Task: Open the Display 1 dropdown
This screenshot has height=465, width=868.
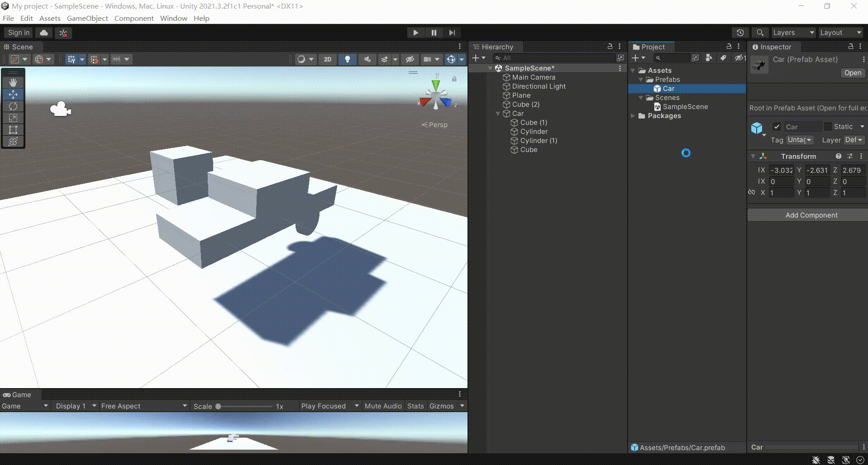Action: click(75, 406)
